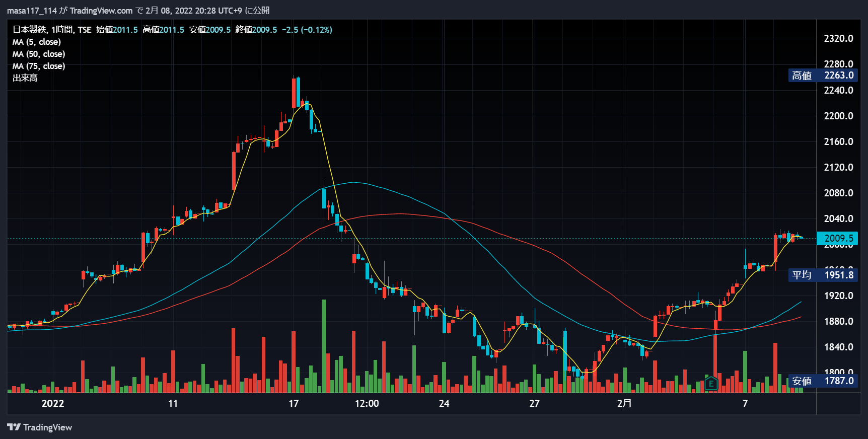Click the 安値 1787.0 price label
868x439 pixels.
pos(823,381)
